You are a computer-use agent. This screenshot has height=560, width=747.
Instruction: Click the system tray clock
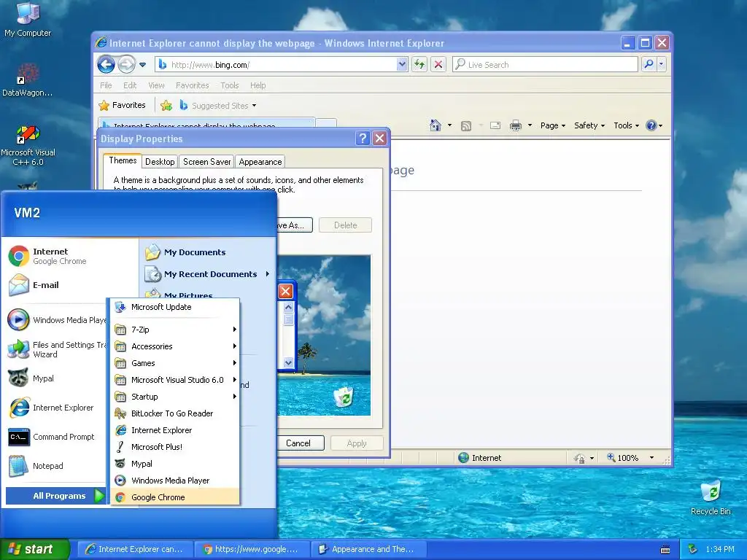pos(720,549)
